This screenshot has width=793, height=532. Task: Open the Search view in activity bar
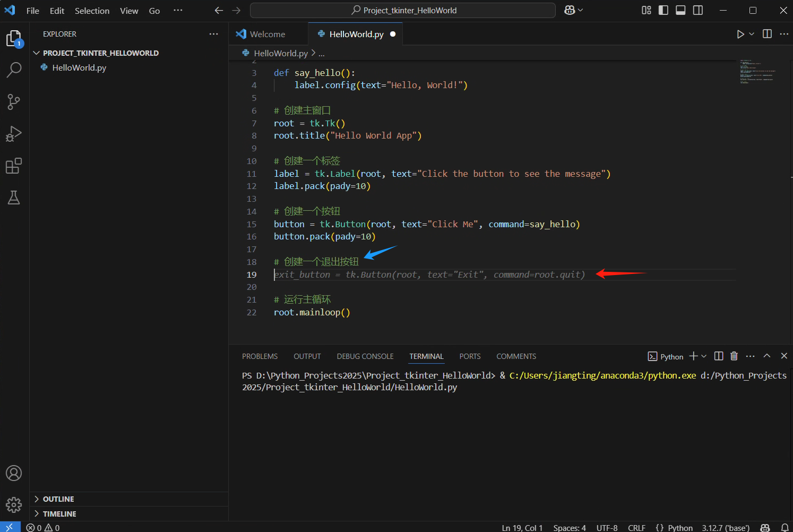[x=14, y=70]
